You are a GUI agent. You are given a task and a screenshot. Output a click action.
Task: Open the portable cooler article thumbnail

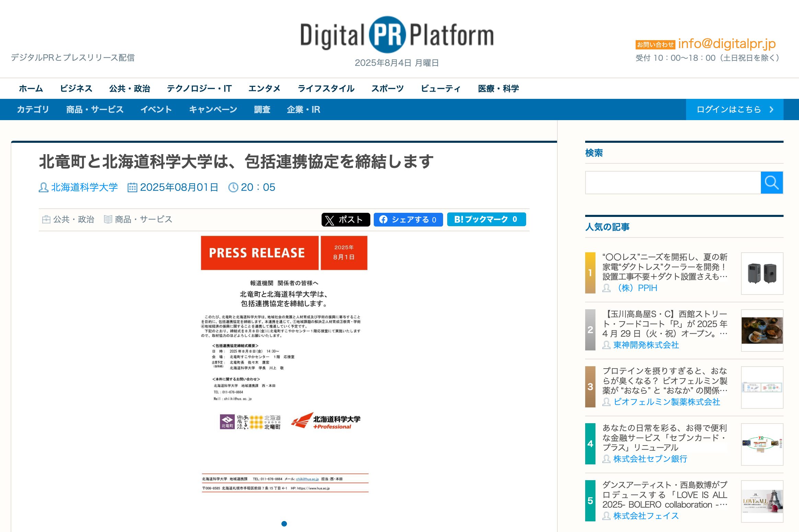click(x=762, y=273)
